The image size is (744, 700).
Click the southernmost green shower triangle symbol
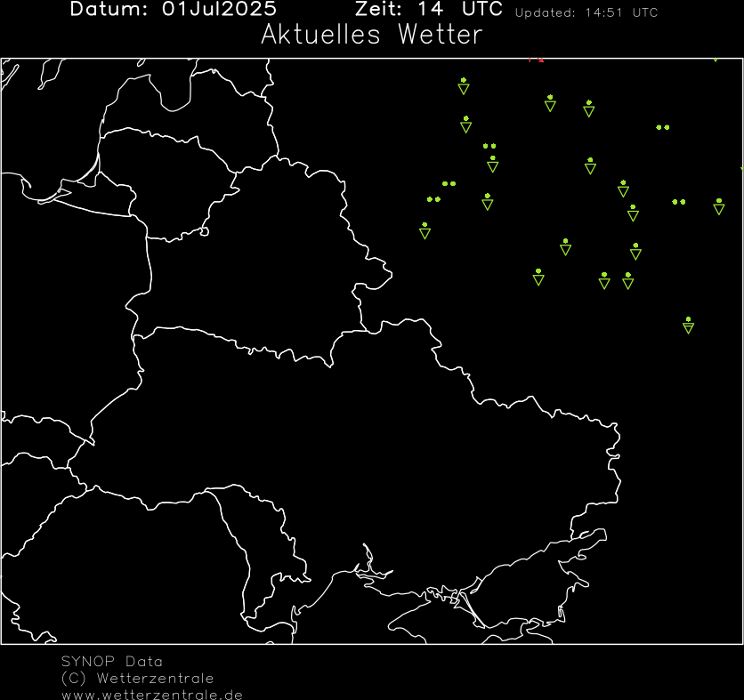click(688, 326)
